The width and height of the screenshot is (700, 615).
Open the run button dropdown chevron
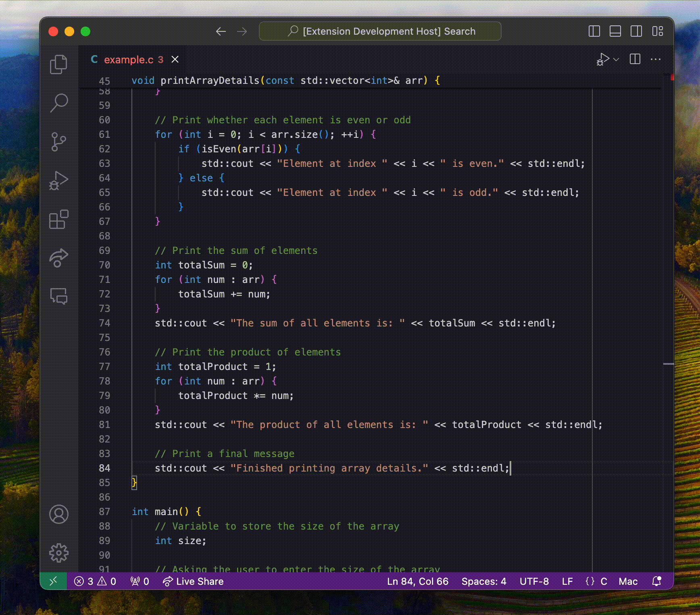(x=616, y=59)
